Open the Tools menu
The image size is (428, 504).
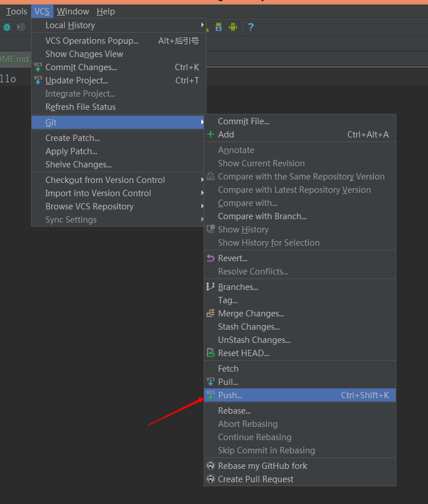coord(16,12)
